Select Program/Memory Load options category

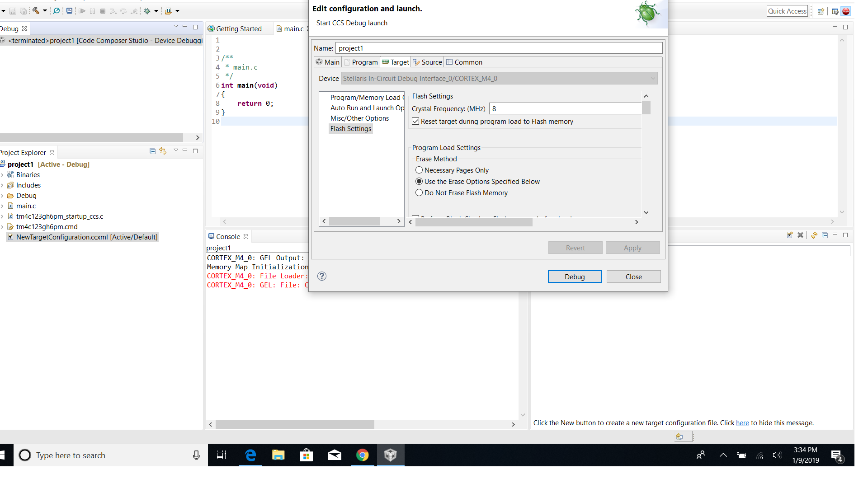click(x=367, y=98)
